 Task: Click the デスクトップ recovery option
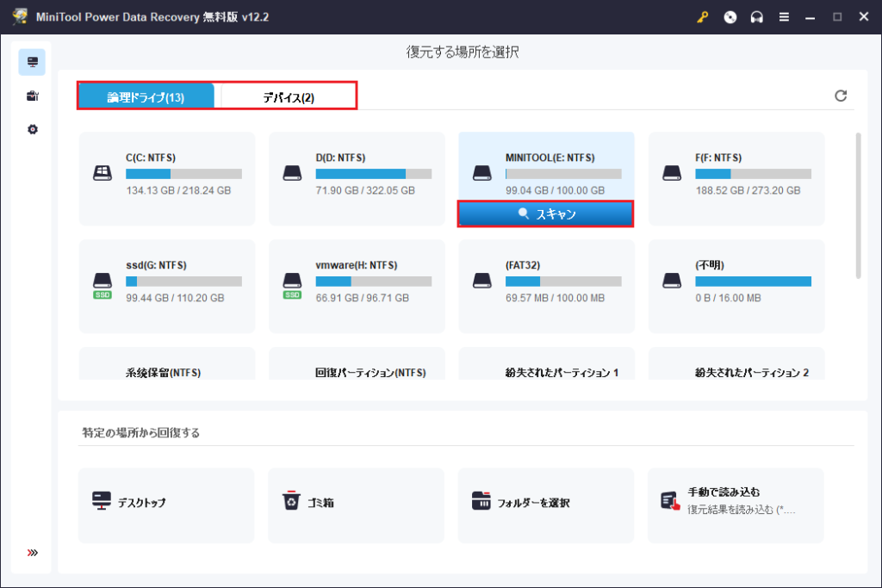pos(166,505)
